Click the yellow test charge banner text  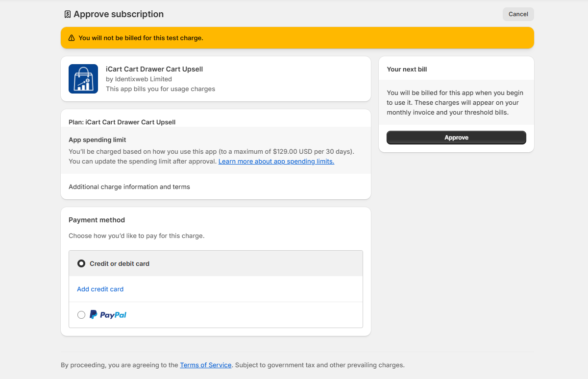coord(141,38)
